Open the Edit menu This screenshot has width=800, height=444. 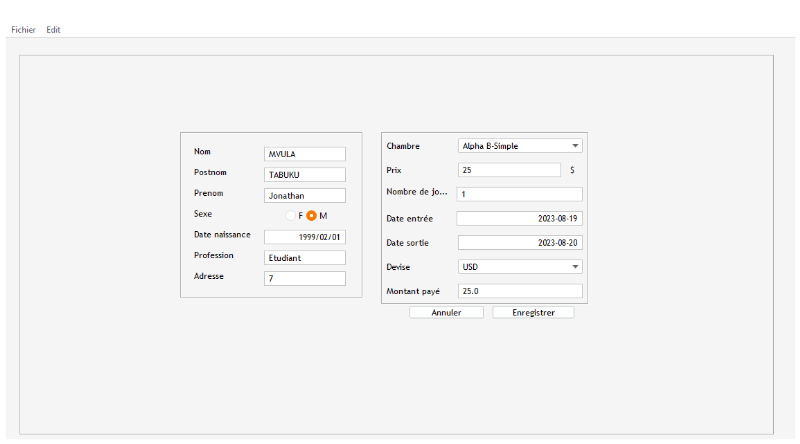tap(53, 30)
